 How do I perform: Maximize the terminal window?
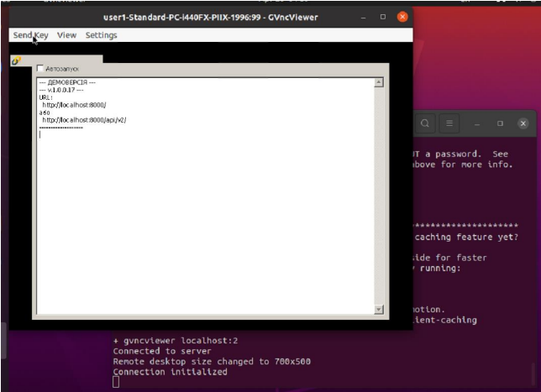point(500,123)
